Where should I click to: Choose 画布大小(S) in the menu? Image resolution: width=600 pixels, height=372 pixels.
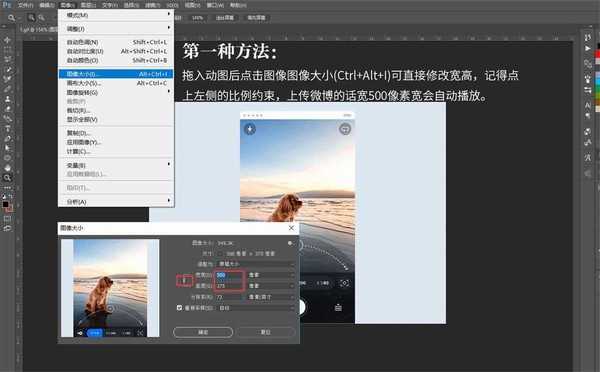(x=116, y=83)
